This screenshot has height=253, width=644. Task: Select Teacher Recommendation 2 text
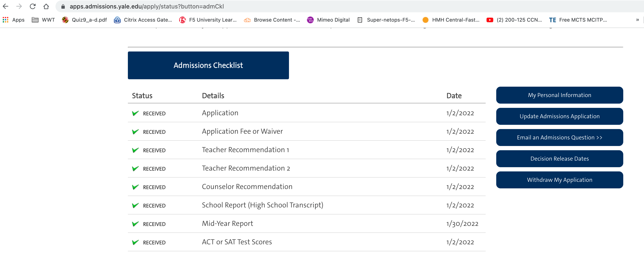point(246,168)
